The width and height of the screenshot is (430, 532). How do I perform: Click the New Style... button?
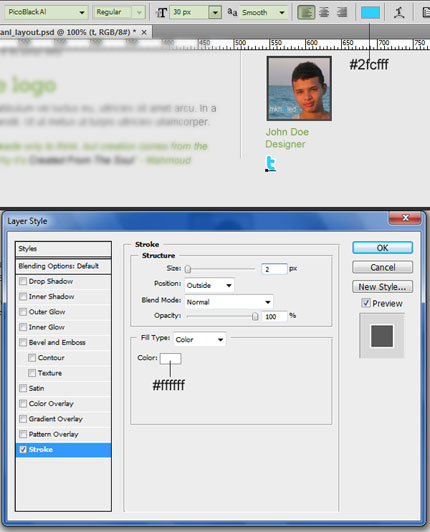[382, 287]
